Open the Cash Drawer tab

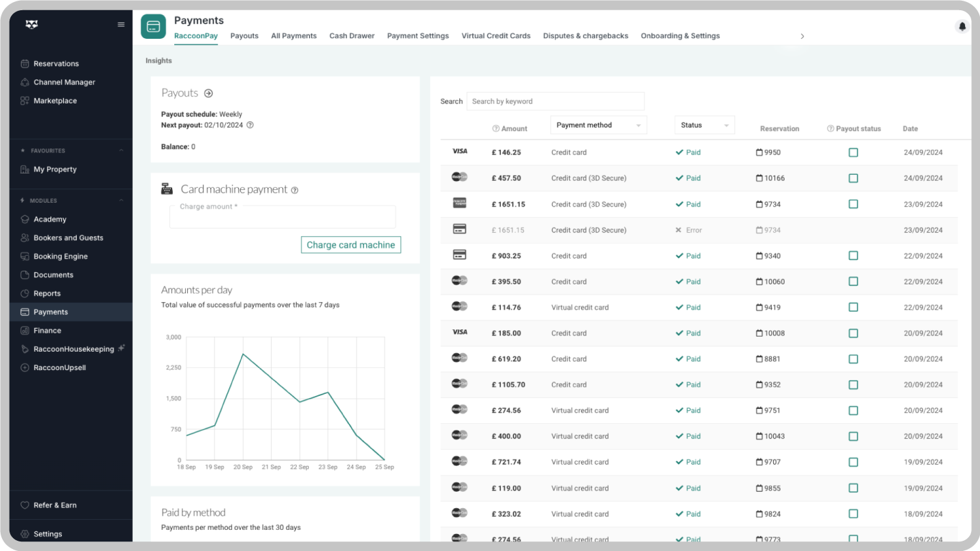352,36
